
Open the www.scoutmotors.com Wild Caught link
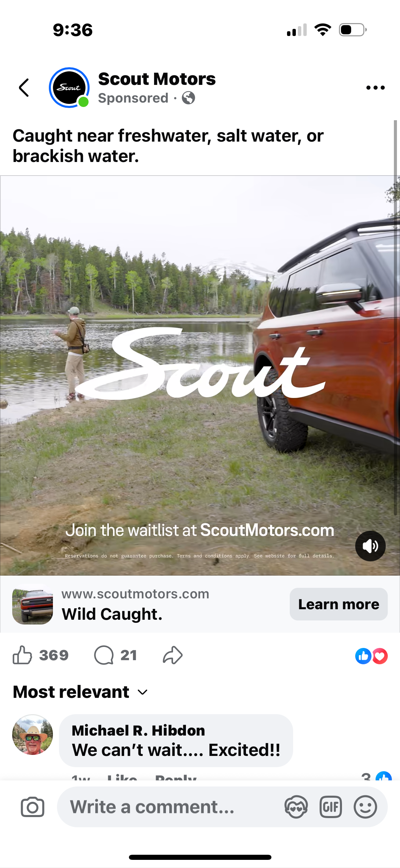135,604
